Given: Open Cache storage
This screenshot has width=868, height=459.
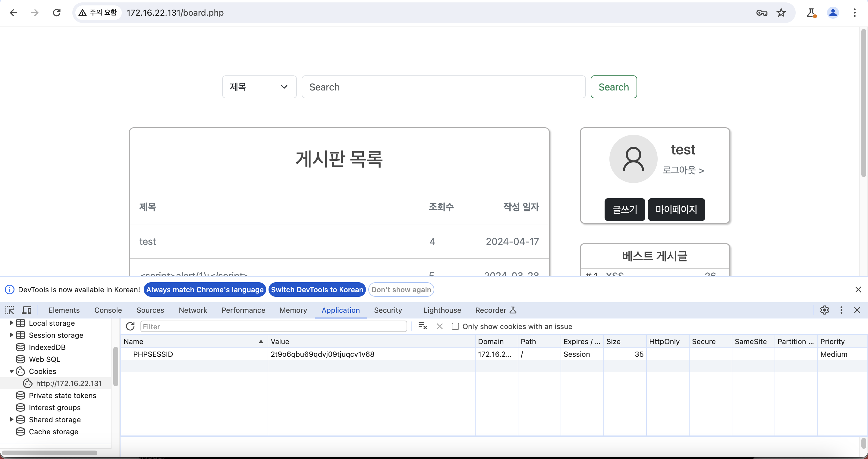Looking at the screenshot, I should (53, 431).
